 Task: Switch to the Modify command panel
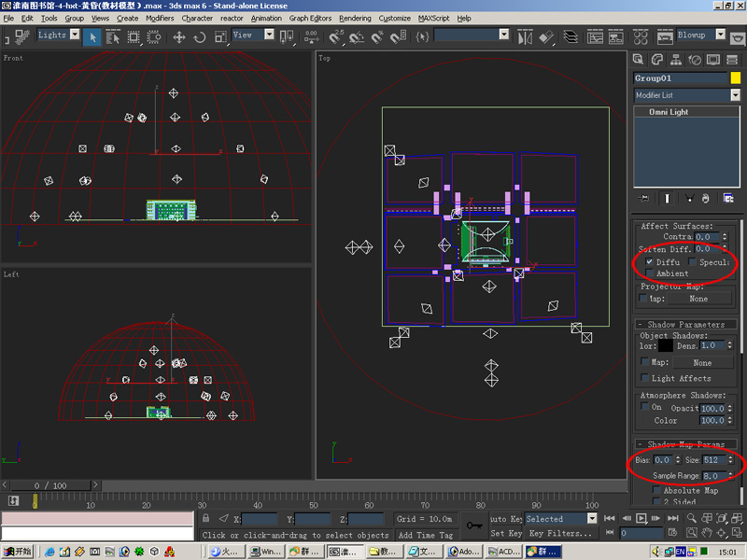tap(657, 60)
